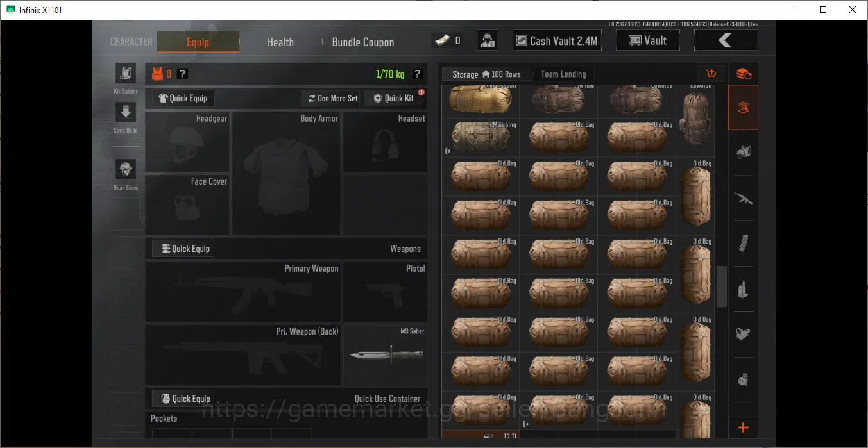Open Gear Skins from the left sidebar
This screenshot has width=868, height=448.
(125, 170)
